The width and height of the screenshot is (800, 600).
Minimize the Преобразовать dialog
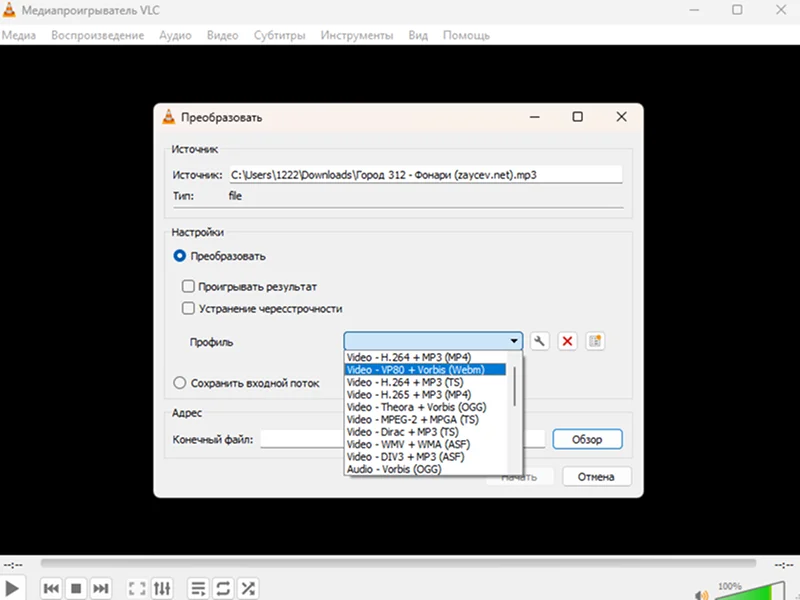(x=535, y=117)
